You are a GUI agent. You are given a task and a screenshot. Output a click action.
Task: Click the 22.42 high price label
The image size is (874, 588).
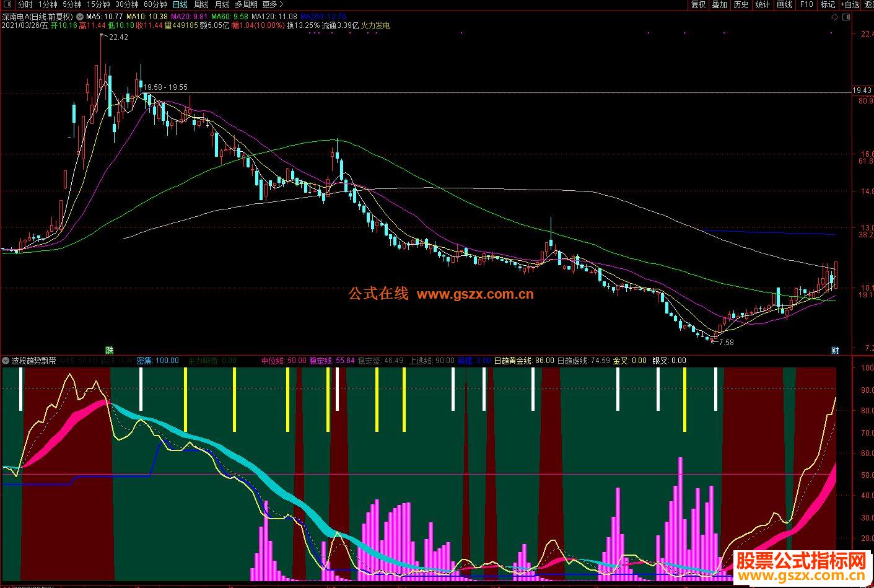pos(118,37)
